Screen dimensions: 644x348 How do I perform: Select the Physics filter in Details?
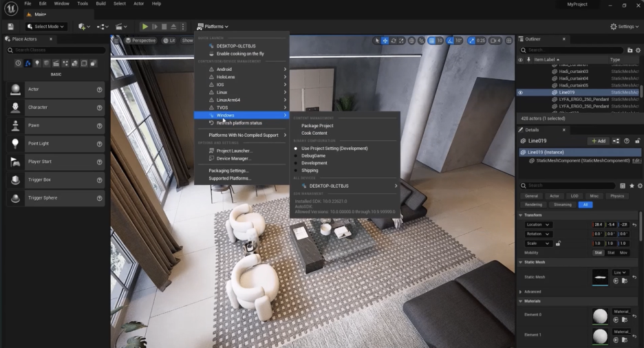(617, 196)
